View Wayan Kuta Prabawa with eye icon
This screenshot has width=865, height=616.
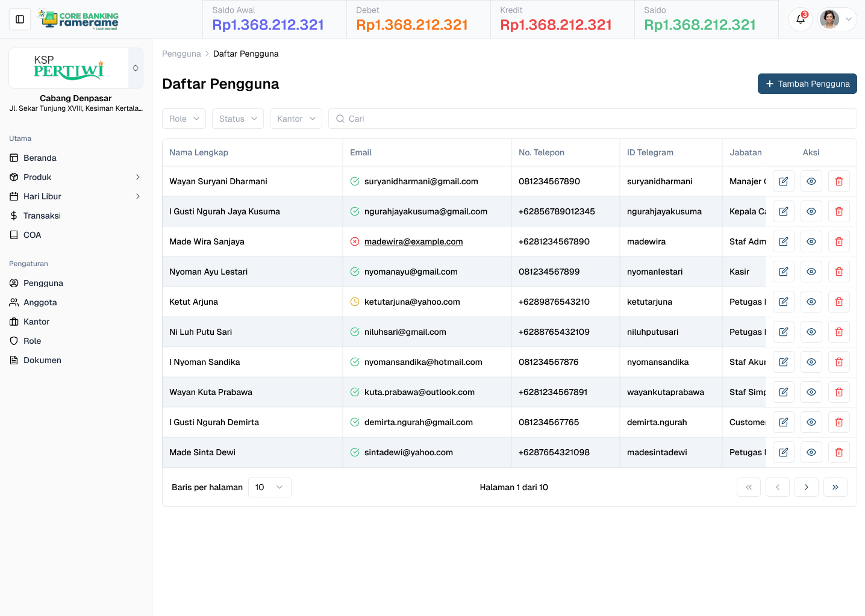(x=811, y=392)
